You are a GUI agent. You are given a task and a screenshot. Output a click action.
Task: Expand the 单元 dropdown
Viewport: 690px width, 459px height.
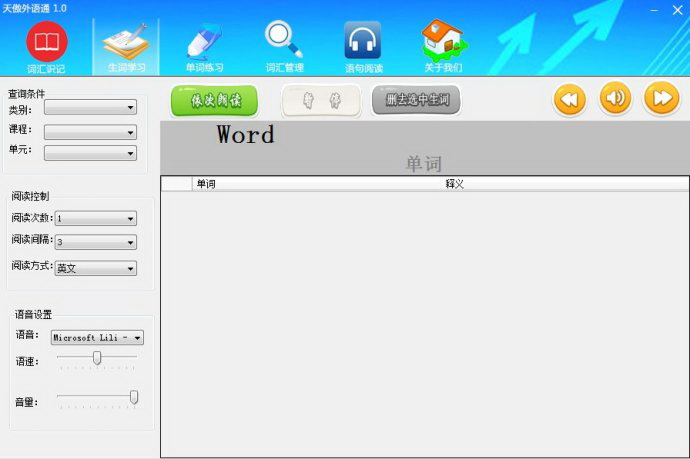(90, 153)
